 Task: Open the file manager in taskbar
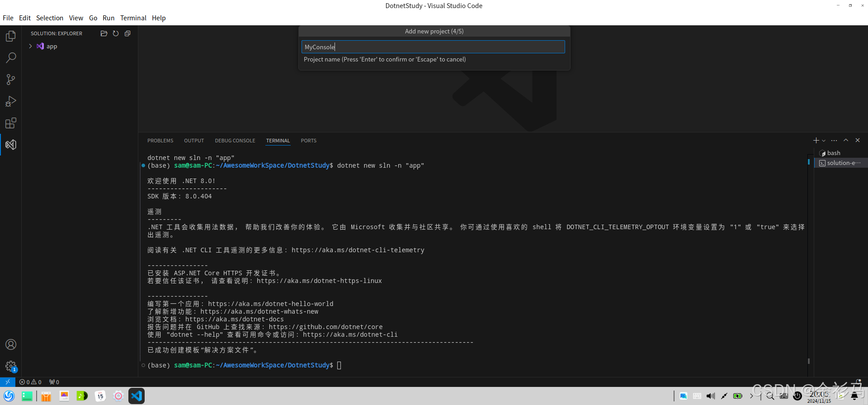27,396
